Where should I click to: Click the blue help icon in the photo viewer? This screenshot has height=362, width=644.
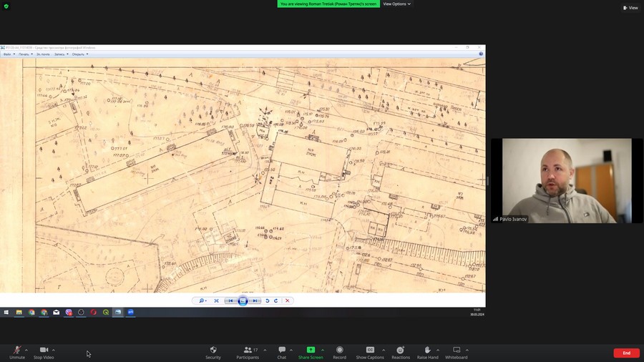pos(481,54)
